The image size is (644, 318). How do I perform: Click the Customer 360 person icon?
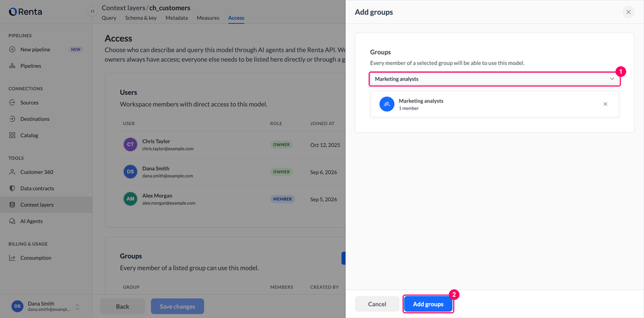[13, 172]
